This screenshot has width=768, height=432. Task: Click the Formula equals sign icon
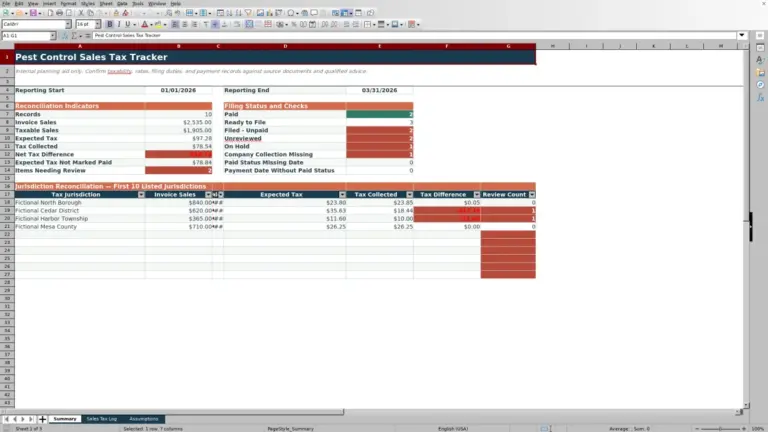point(88,36)
